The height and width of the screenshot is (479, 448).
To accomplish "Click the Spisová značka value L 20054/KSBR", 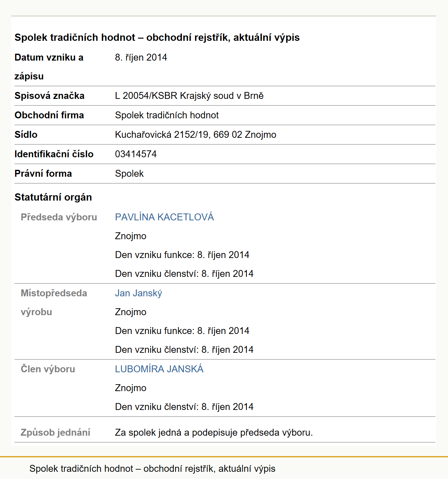I will tap(189, 96).
